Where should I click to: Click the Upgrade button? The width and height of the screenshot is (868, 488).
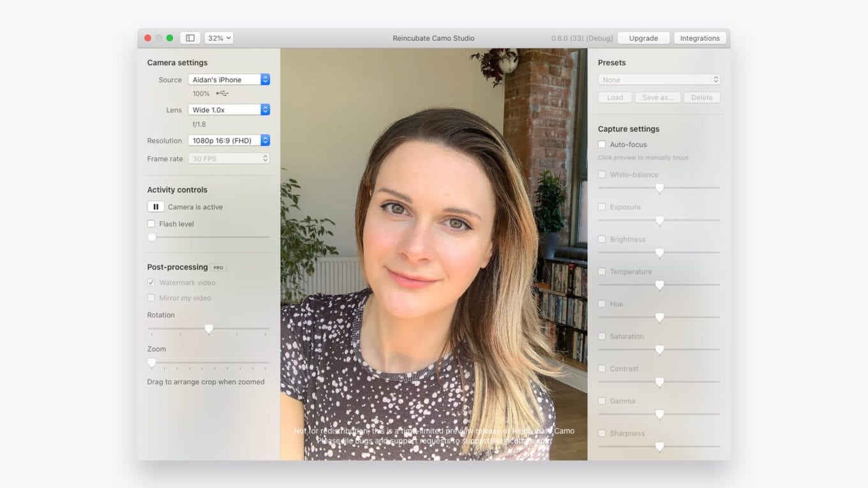pos(643,38)
